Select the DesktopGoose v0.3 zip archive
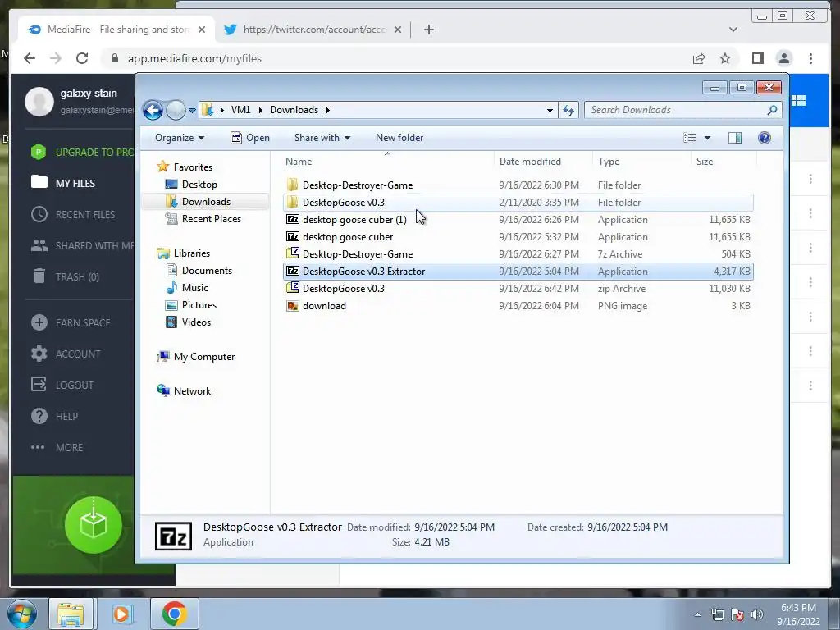840x630 pixels. 518,288
